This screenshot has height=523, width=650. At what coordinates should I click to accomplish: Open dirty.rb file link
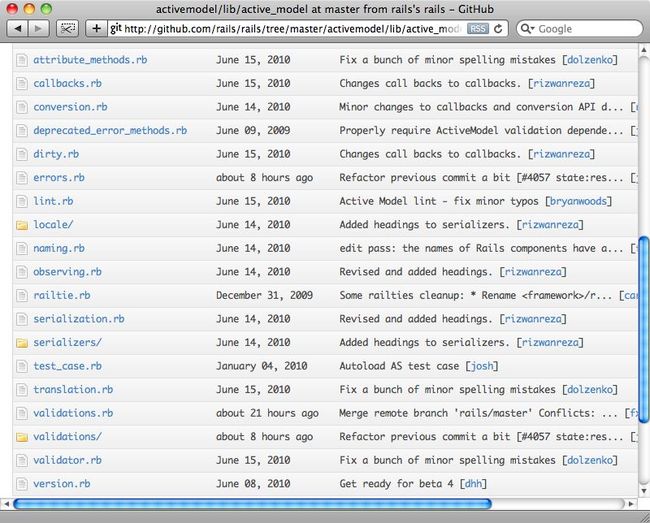[56, 154]
